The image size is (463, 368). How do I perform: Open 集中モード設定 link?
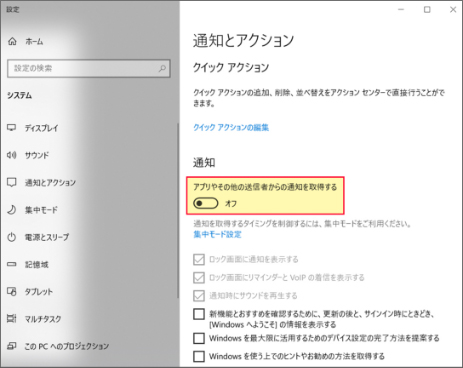pyautogui.click(x=217, y=234)
